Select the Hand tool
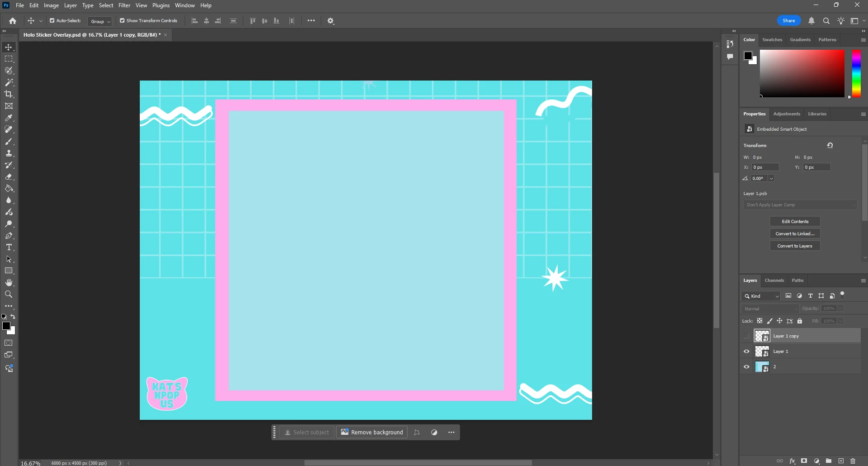 point(9,283)
